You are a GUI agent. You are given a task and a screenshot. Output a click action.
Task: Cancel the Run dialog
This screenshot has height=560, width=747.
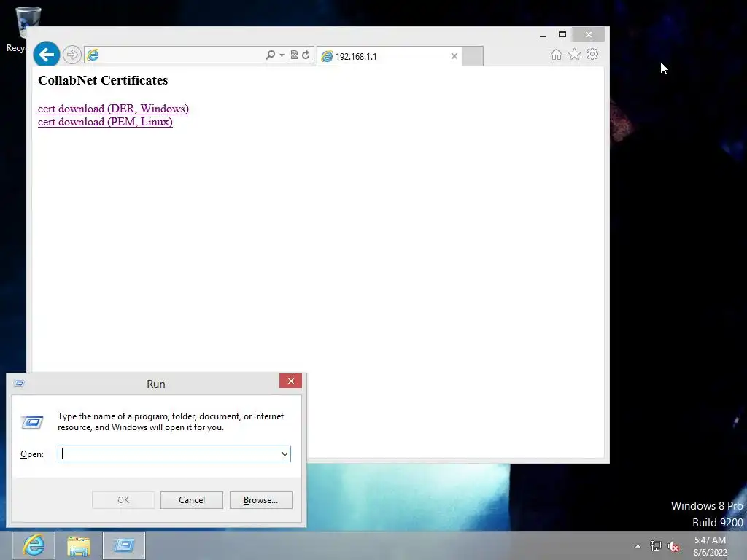pyautogui.click(x=192, y=500)
